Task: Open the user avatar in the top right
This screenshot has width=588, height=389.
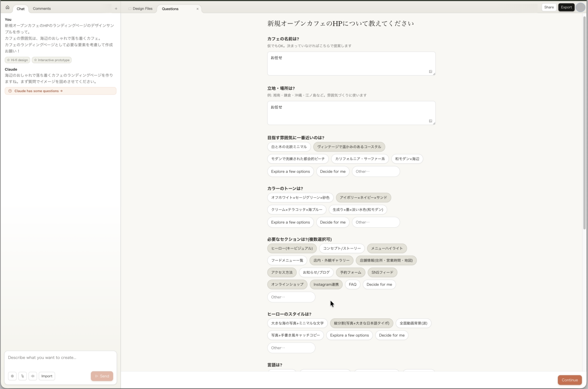Action: point(580,7)
